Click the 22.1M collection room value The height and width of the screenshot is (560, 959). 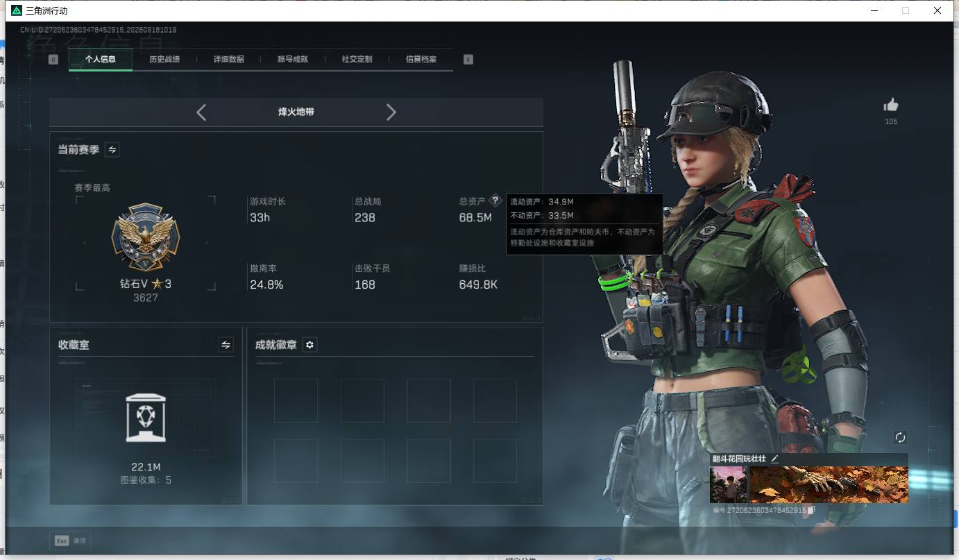[x=146, y=467]
